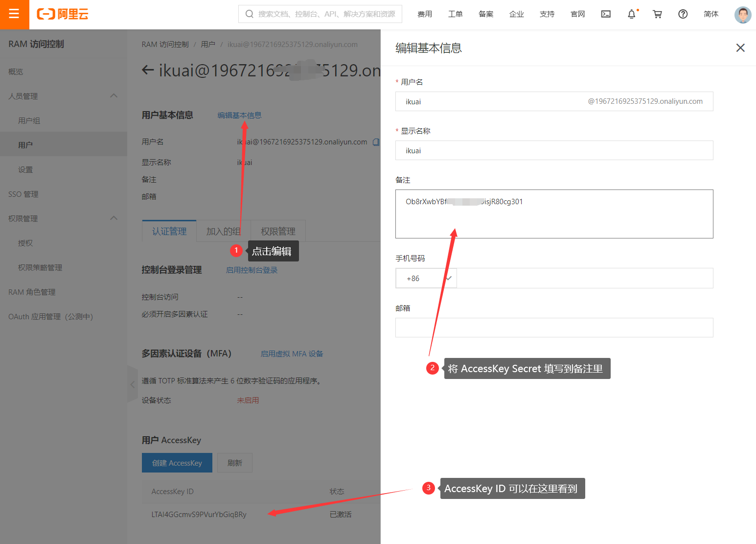This screenshot has width=756, height=544.
Task: Open the 工单 top menu
Action: [456, 14]
